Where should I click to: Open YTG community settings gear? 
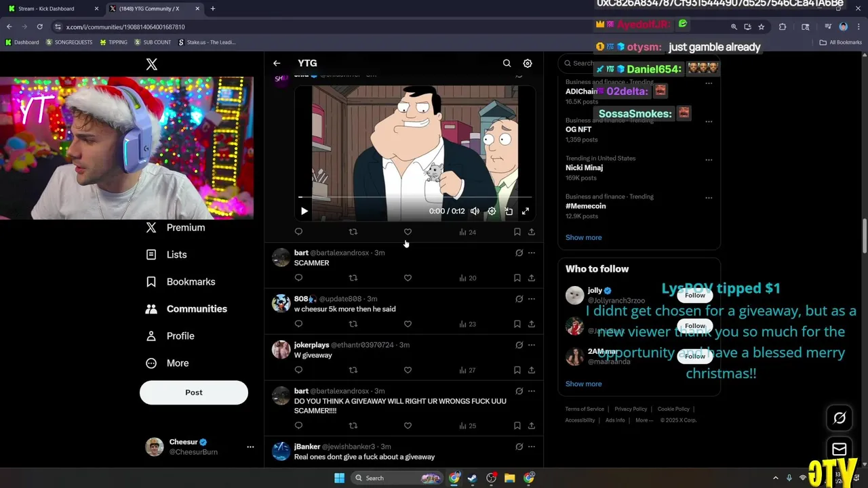pyautogui.click(x=528, y=63)
